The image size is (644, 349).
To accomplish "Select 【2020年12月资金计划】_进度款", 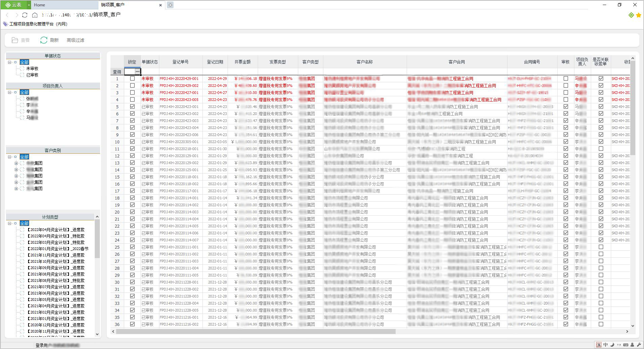I will pos(55,325).
